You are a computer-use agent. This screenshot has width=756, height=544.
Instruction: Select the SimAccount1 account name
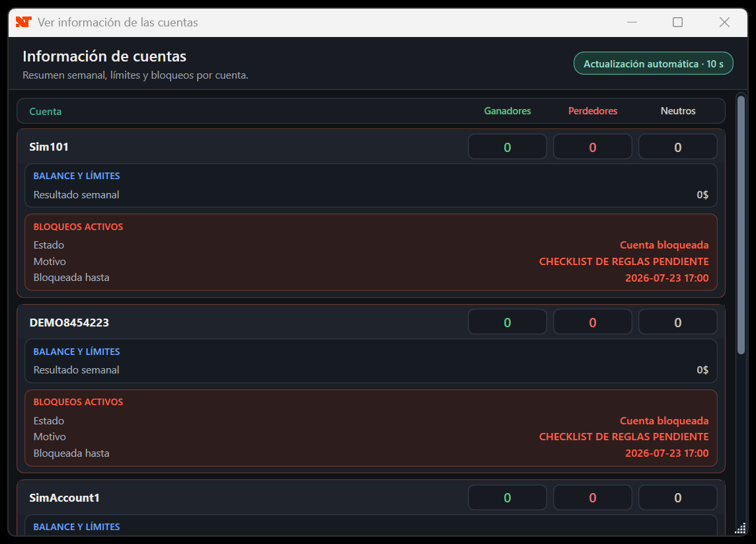[x=64, y=498]
